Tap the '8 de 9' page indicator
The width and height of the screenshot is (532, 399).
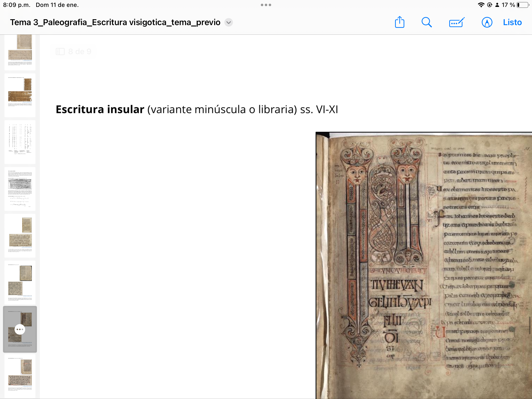[80, 51]
